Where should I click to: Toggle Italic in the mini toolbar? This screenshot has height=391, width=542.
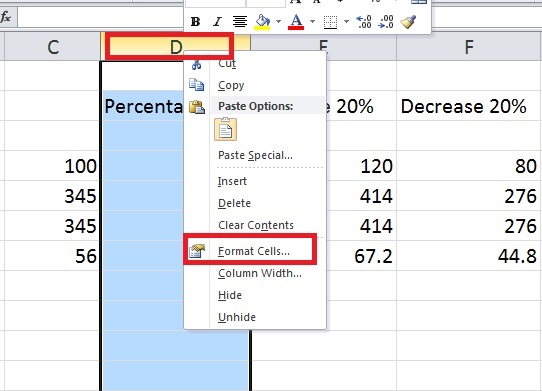point(217,22)
